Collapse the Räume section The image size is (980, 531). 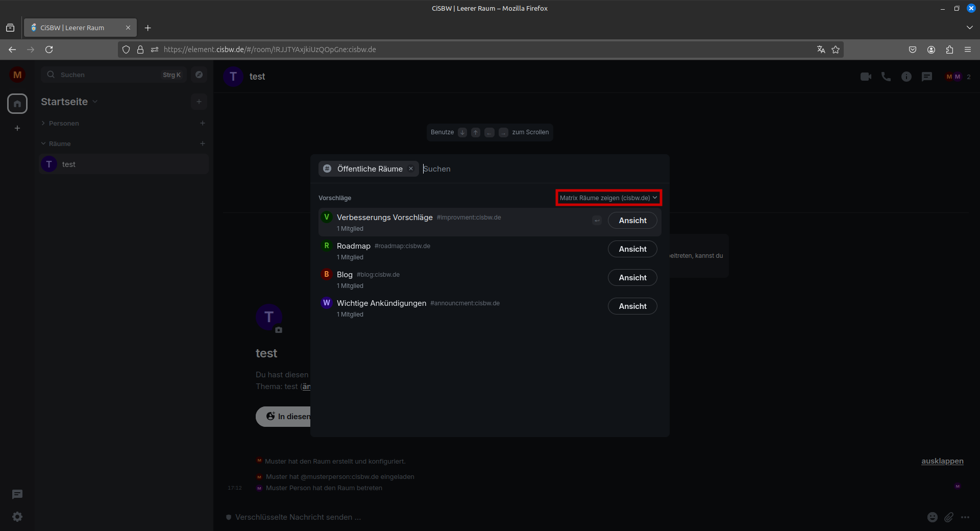[59, 144]
